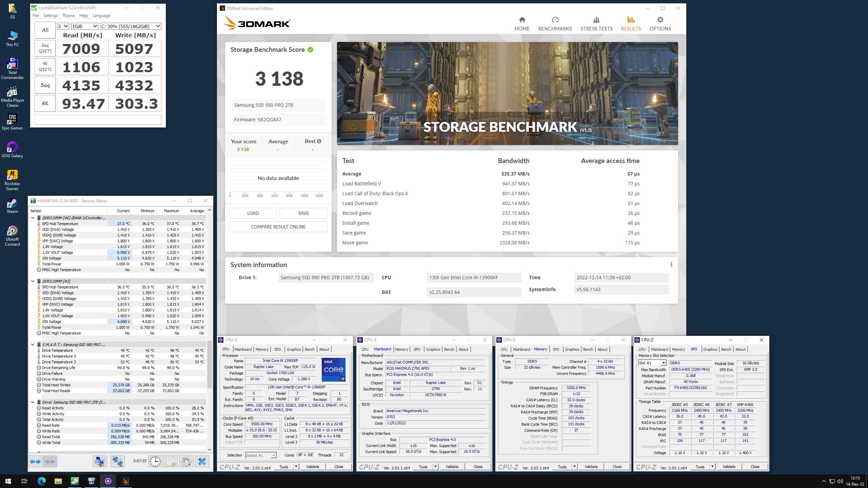The width and height of the screenshot is (868, 488).
Task: Click Storage Benchmark banner image
Action: [x=507, y=94]
